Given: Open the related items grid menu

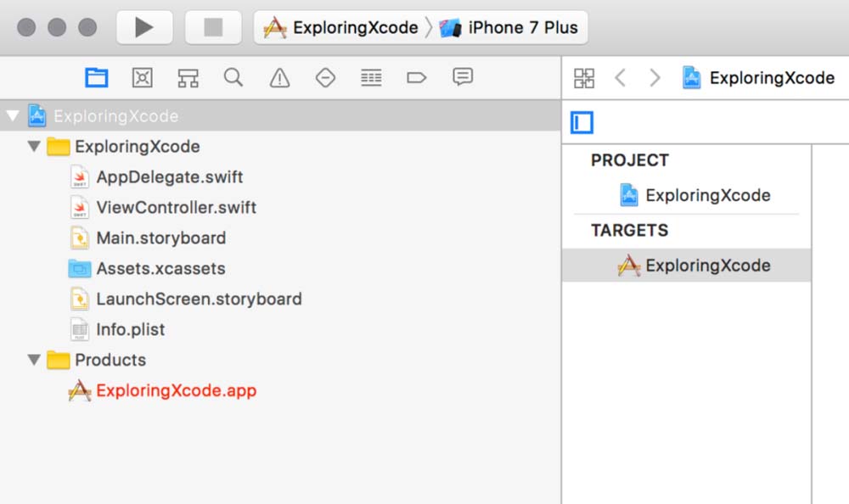Looking at the screenshot, I should [584, 78].
